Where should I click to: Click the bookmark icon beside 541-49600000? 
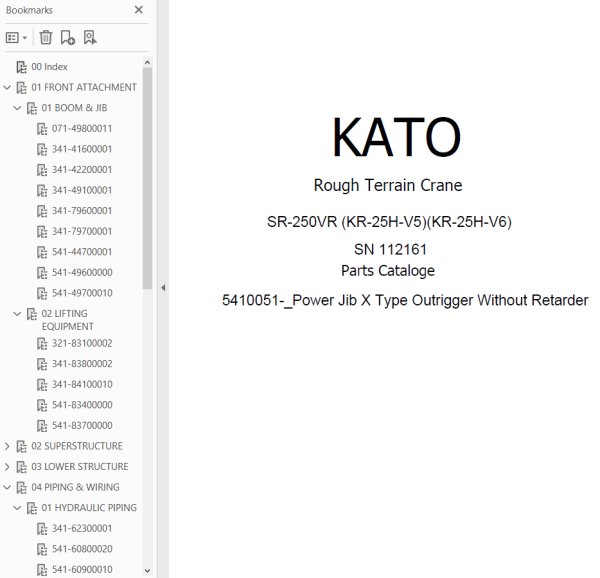42,274
